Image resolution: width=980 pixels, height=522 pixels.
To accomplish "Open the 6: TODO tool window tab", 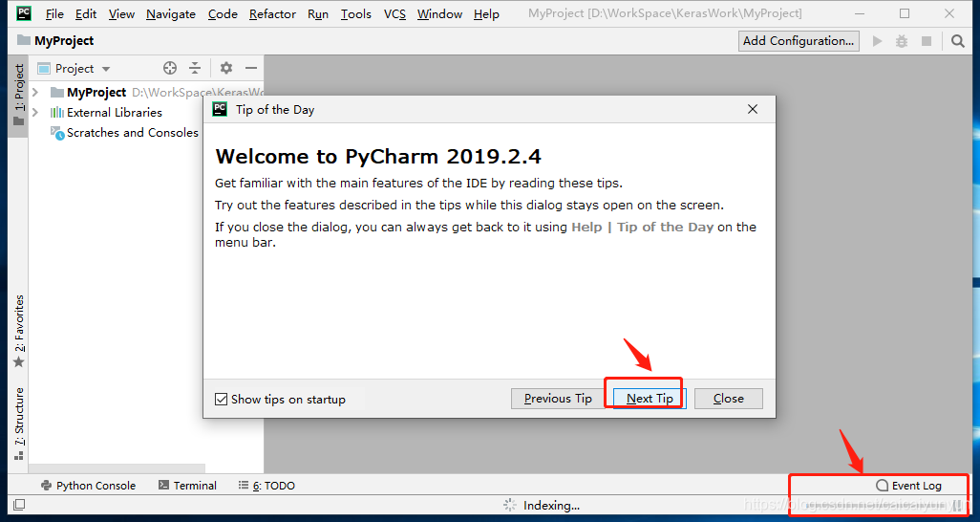I will (266, 485).
